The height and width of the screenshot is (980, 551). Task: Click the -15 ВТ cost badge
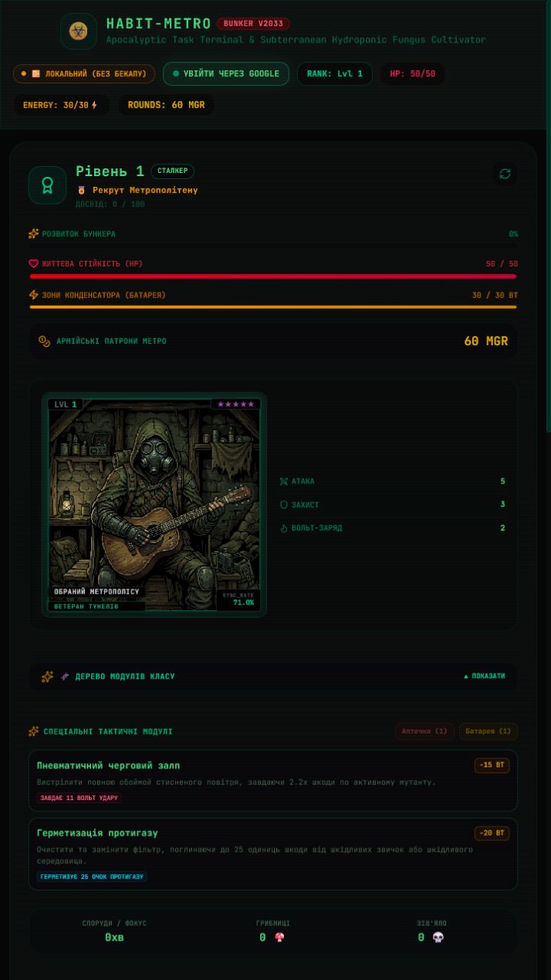pyautogui.click(x=492, y=765)
